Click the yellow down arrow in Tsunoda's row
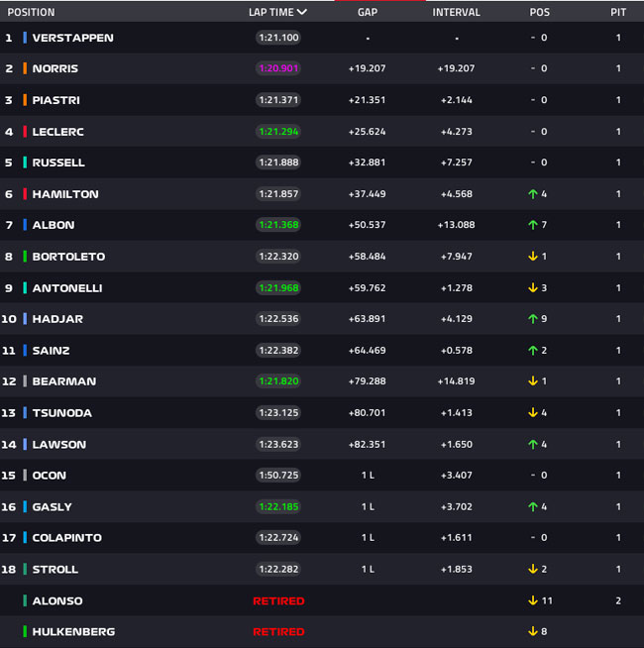This screenshot has height=648, width=644. click(533, 413)
